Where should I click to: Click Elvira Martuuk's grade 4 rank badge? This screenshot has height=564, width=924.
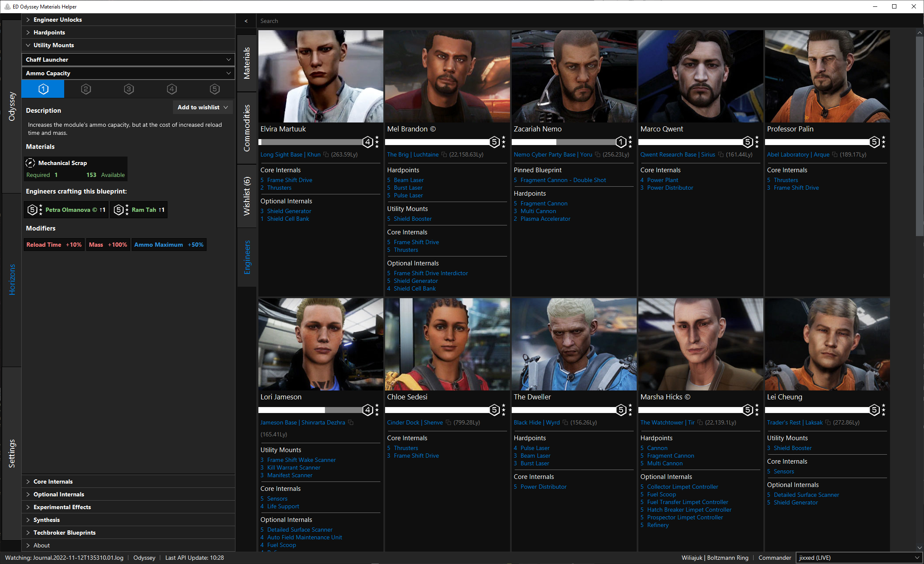click(x=368, y=142)
